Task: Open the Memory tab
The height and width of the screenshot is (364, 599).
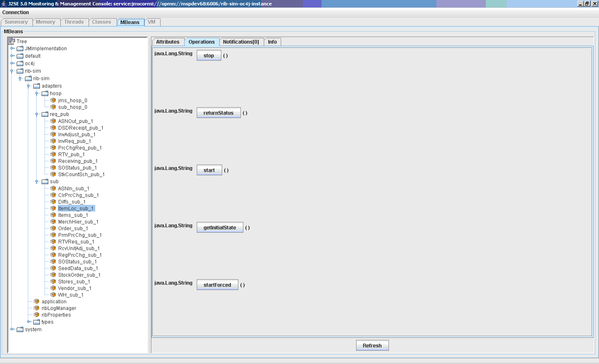Action: click(x=45, y=22)
